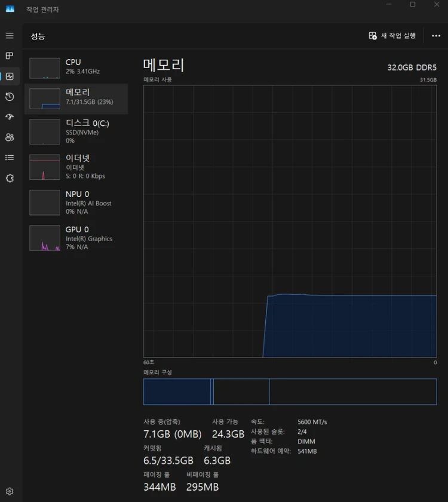Select the 메모리 performance item
Viewport: 448px width, 502px height.
[76, 98]
